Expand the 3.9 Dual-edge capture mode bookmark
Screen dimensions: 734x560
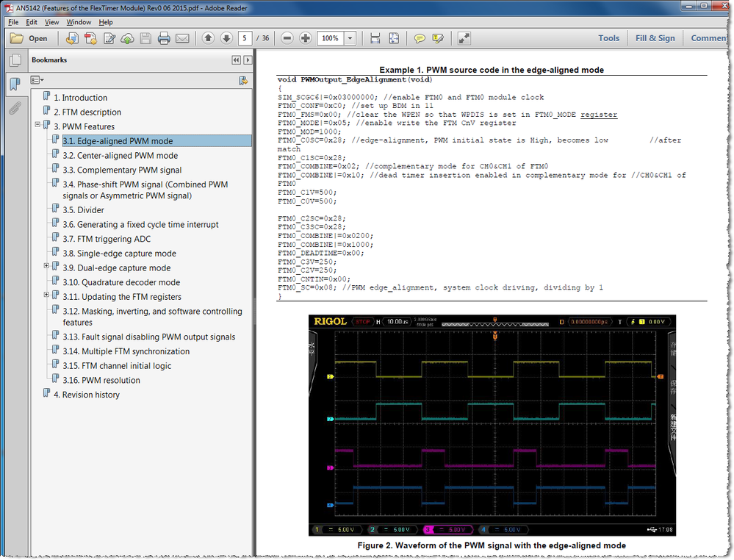click(46, 266)
